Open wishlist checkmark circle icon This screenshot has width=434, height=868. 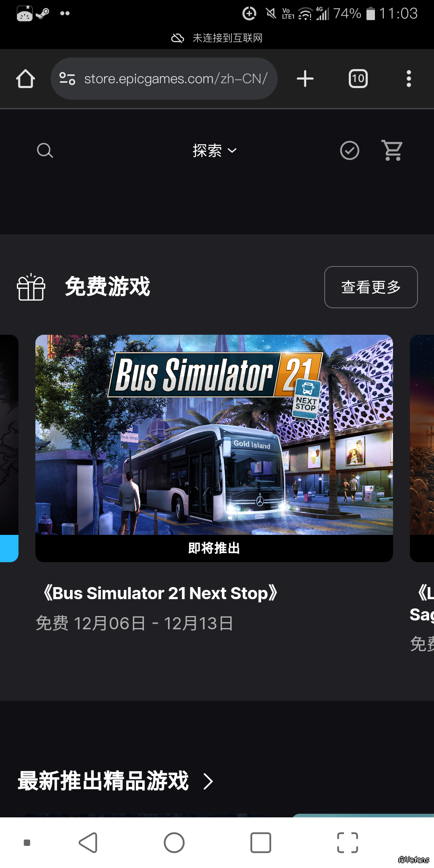pyautogui.click(x=350, y=151)
